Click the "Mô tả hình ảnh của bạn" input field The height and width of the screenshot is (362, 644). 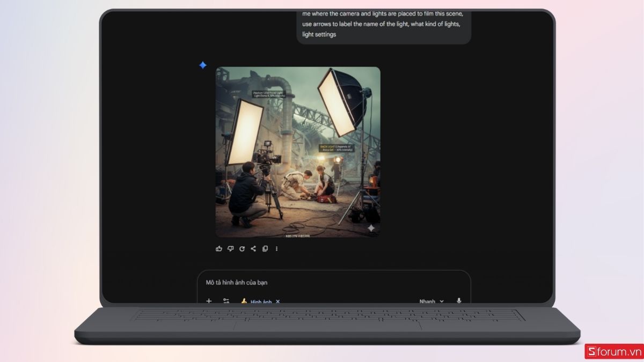[322, 283]
